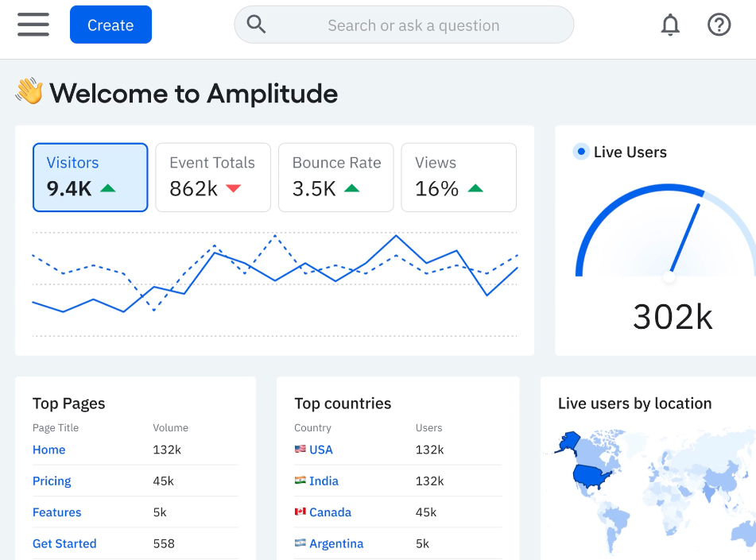
Task: Click the Users column header
Action: pyautogui.click(x=429, y=427)
